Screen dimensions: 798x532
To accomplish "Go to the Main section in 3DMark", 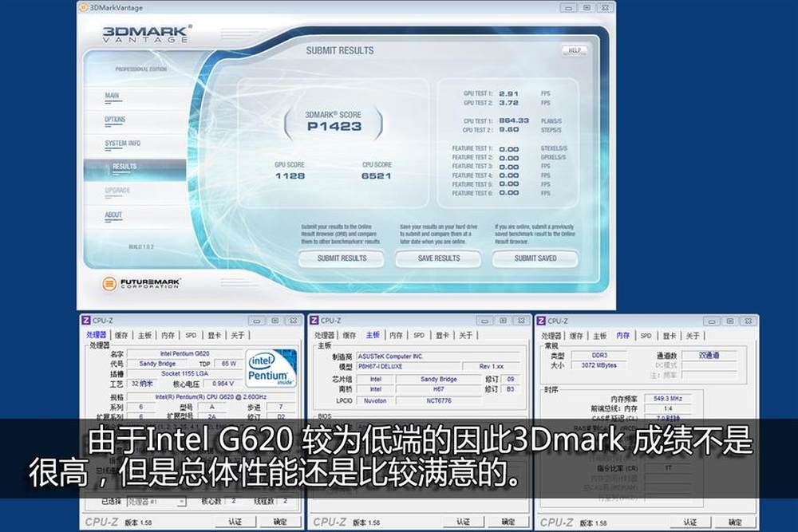I will [112, 96].
